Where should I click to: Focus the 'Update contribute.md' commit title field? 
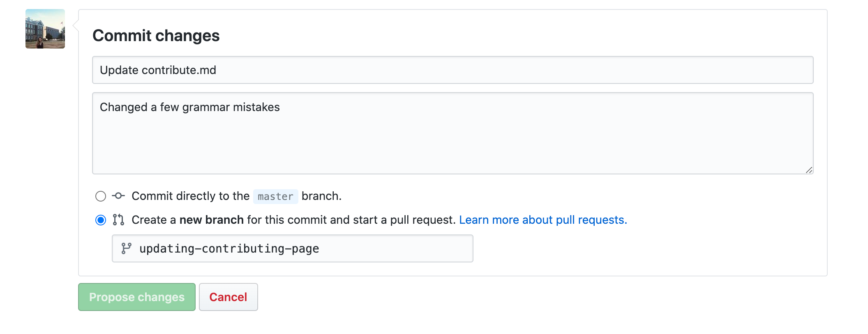click(x=453, y=70)
